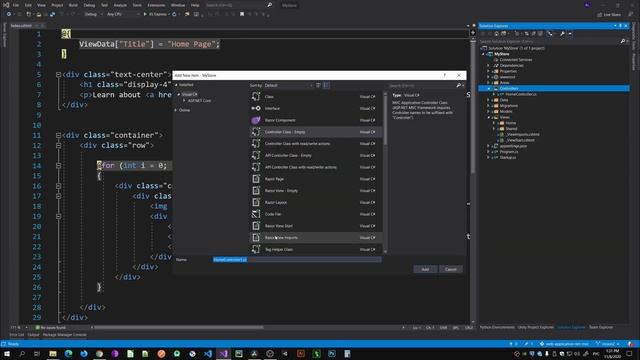Select the Razor View Imports template
This screenshot has height=360, width=640.
point(316,238)
